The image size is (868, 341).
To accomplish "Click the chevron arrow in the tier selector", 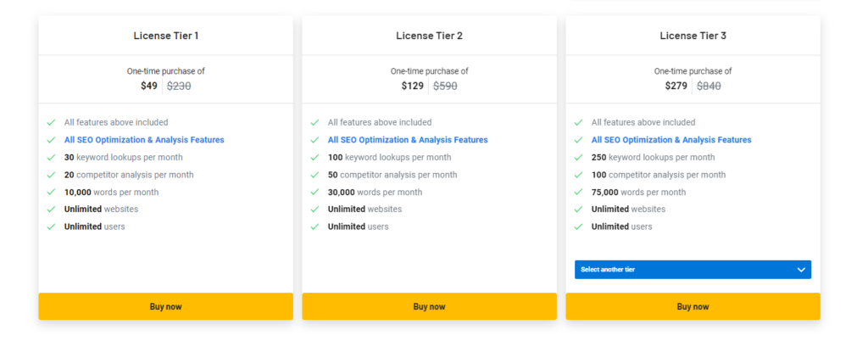I will point(801,270).
